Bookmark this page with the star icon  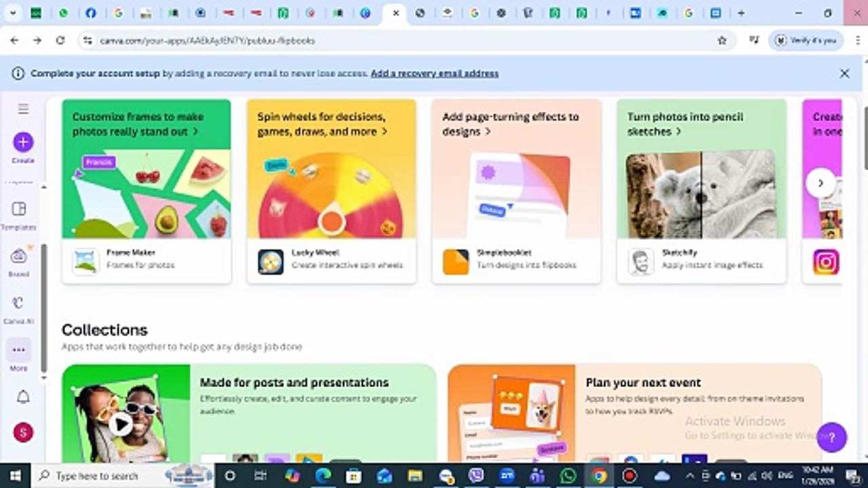click(x=722, y=41)
